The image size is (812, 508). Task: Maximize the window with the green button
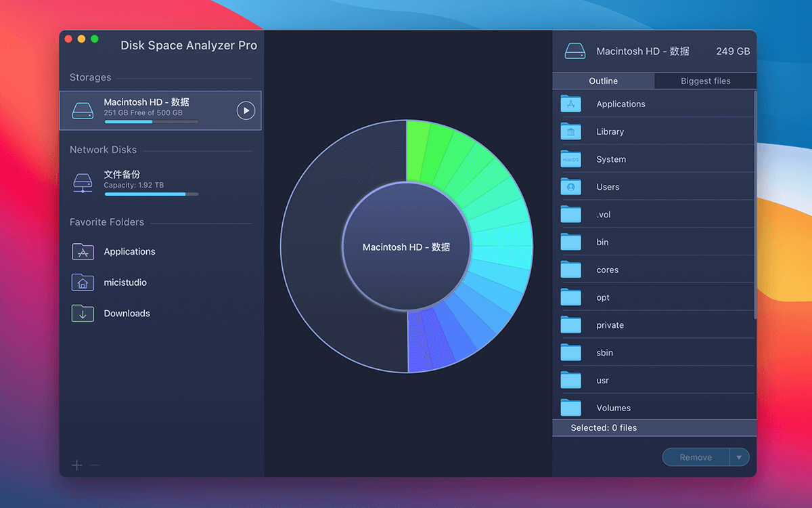coord(95,39)
